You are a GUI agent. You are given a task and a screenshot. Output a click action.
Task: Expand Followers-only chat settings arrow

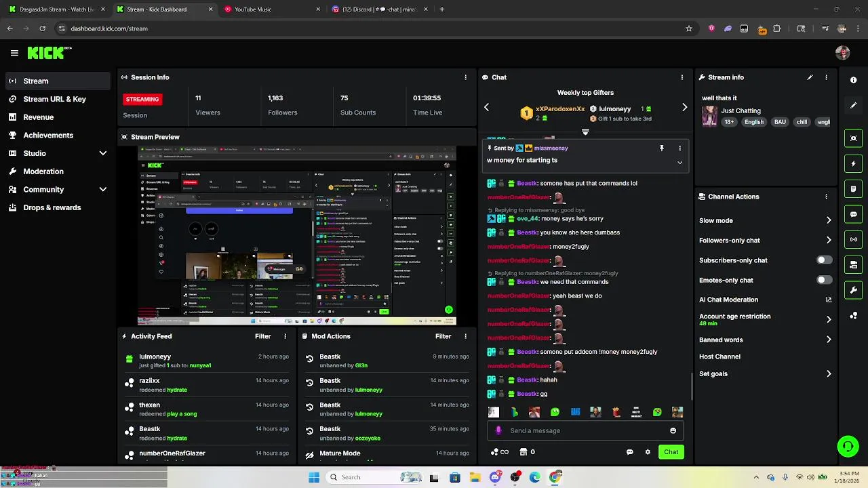pos(829,240)
